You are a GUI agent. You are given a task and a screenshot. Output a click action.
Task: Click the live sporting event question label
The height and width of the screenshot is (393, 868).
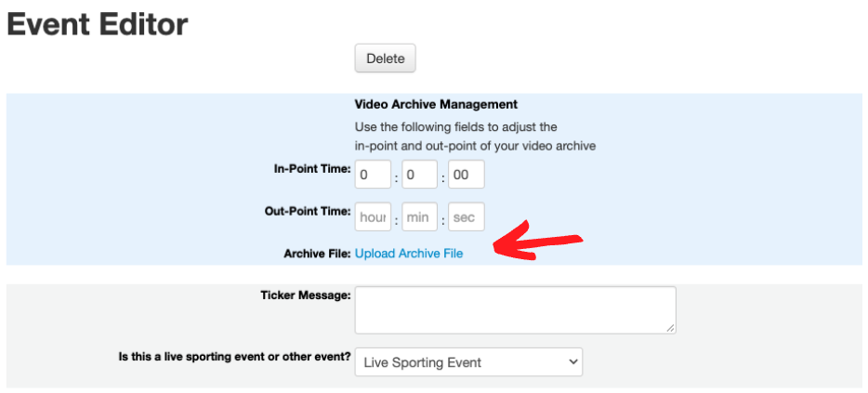tap(235, 357)
